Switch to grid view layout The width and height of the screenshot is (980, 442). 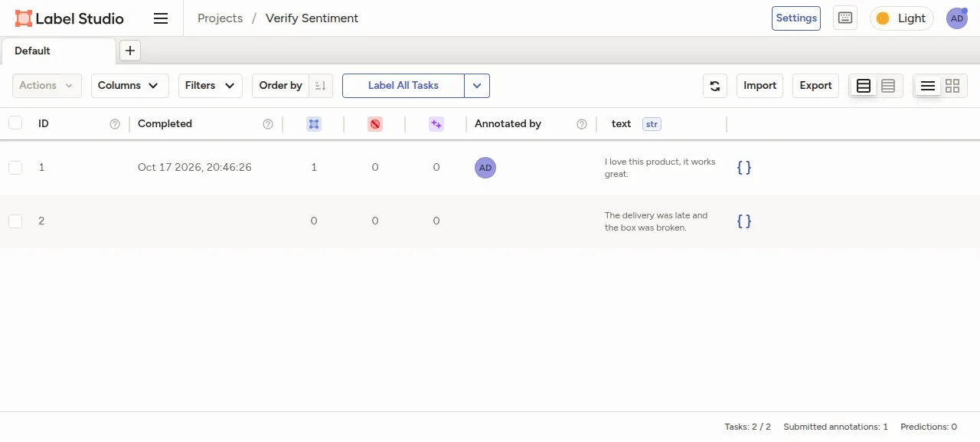[x=952, y=86]
